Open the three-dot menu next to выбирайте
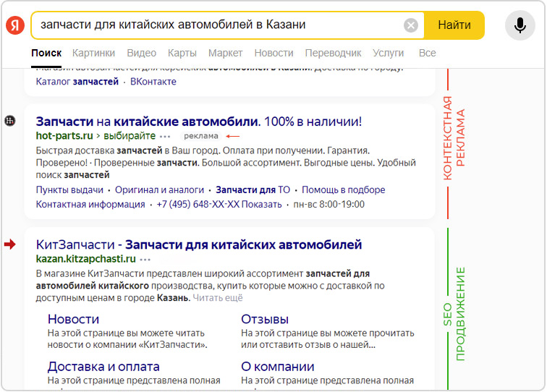 (x=165, y=137)
